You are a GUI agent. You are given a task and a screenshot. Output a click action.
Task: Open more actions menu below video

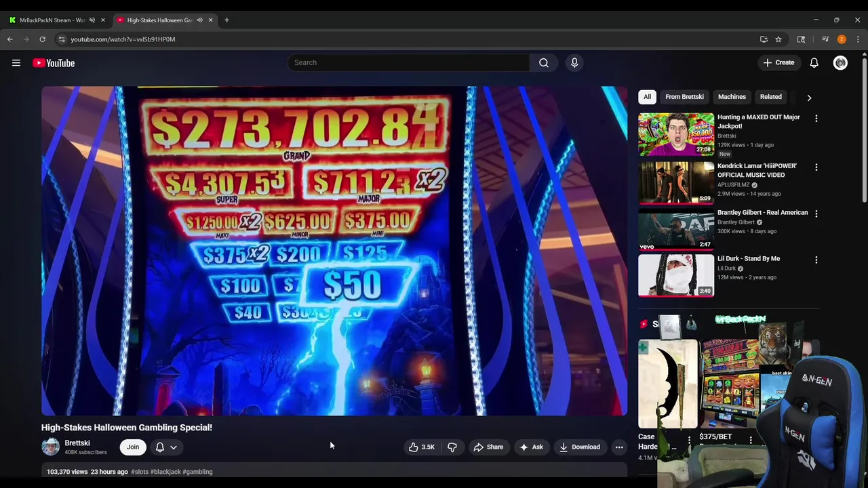(x=618, y=447)
